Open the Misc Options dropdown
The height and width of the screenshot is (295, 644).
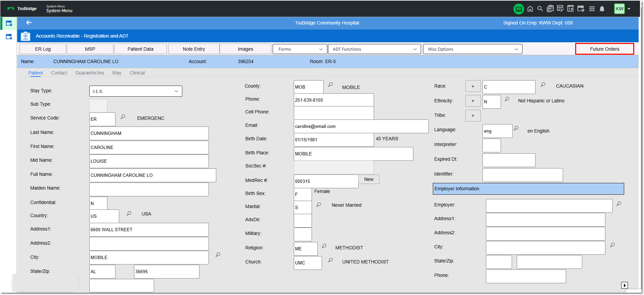(472, 49)
